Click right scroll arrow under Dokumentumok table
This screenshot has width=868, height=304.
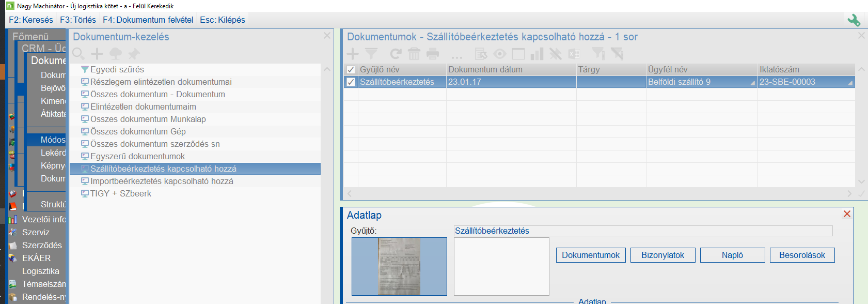click(849, 193)
